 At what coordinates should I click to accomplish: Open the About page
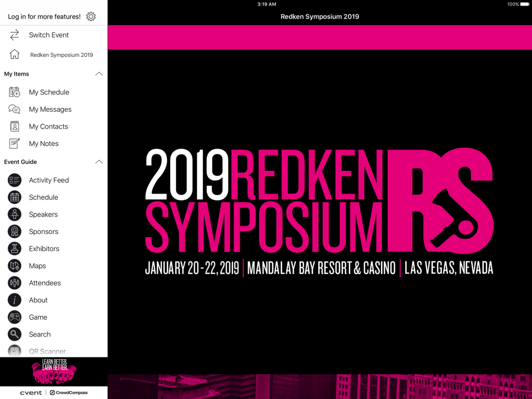(x=38, y=300)
